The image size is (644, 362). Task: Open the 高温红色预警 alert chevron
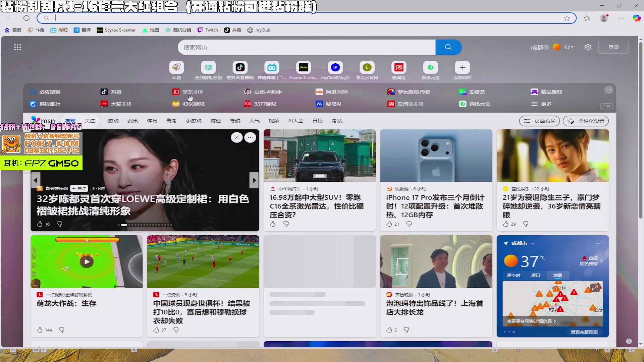click(x=601, y=260)
